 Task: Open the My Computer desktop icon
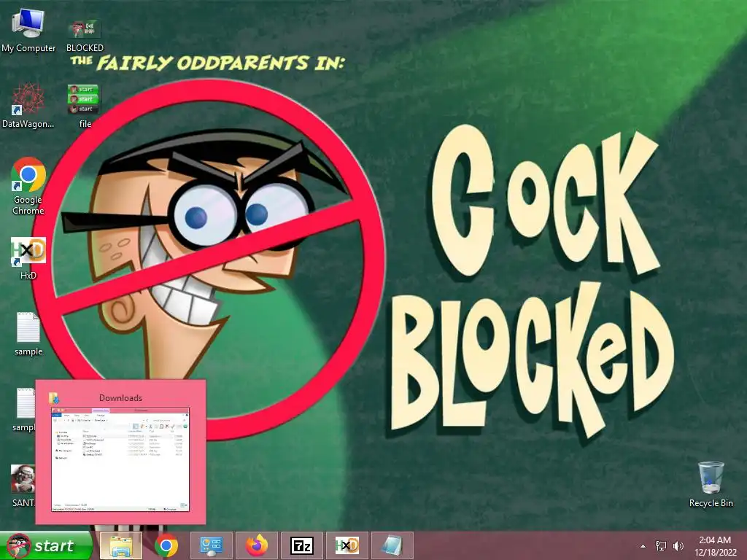click(28, 29)
